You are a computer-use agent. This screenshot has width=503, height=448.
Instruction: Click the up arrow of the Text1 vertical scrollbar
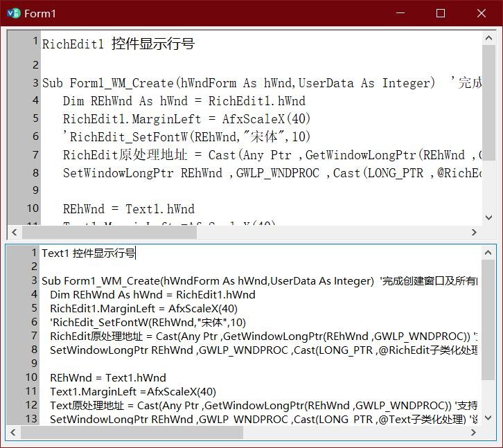pos(488,252)
